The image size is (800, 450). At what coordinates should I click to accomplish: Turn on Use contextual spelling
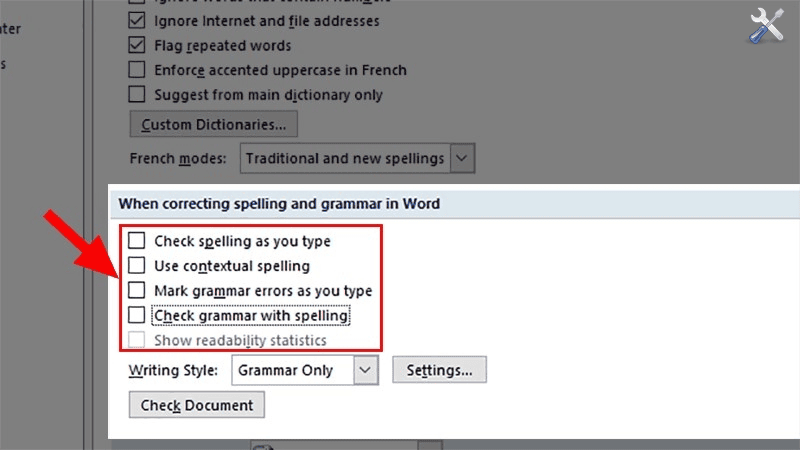(137, 266)
